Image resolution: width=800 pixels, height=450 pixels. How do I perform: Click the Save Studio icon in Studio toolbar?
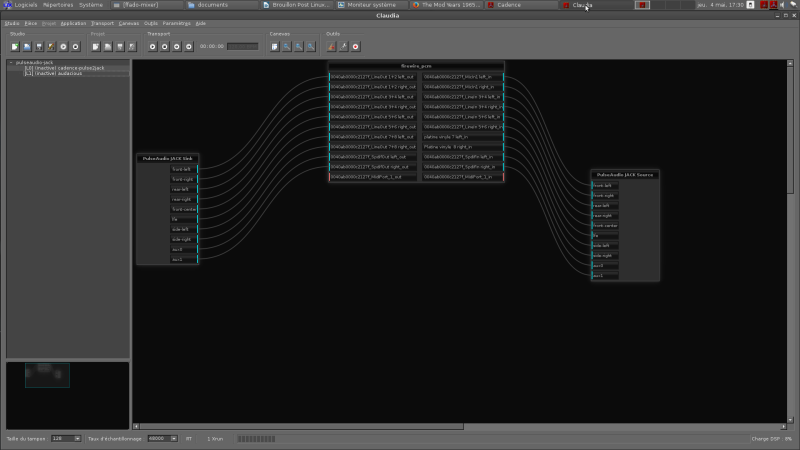pyautogui.click(x=38, y=46)
